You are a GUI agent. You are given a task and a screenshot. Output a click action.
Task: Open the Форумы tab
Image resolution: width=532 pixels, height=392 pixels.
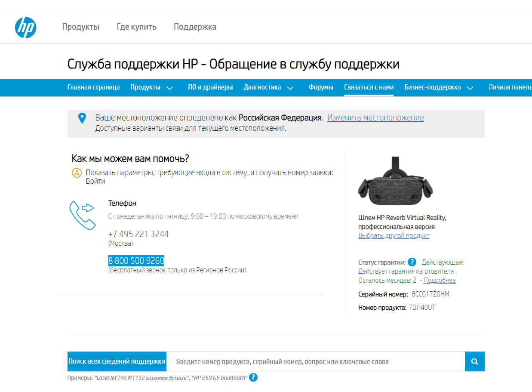click(321, 87)
